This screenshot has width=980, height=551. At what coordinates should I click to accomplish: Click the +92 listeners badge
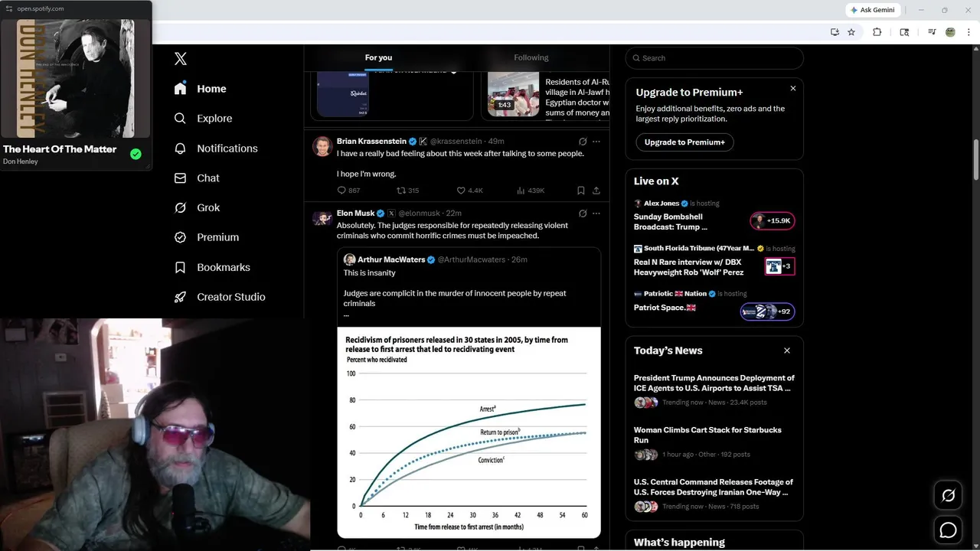pyautogui.click(x=768, y=311)
